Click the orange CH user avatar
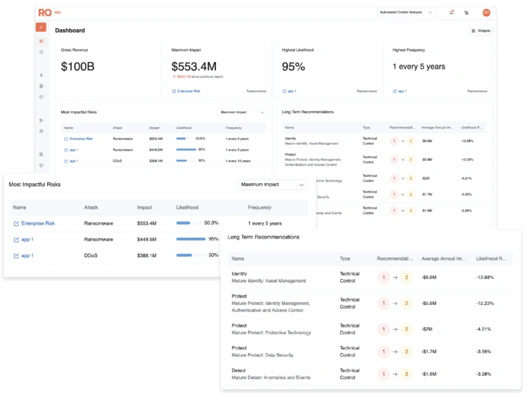 tap(486, 12)
